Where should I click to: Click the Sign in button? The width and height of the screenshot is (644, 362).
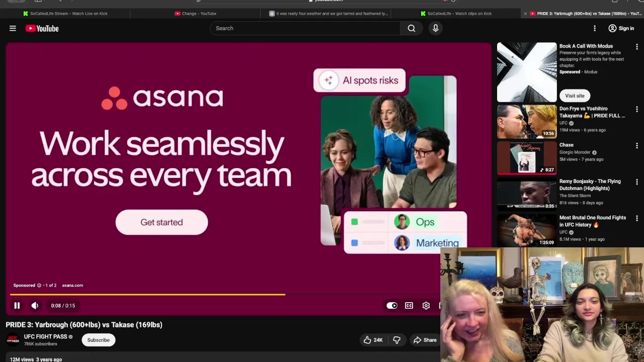[621, 29]
